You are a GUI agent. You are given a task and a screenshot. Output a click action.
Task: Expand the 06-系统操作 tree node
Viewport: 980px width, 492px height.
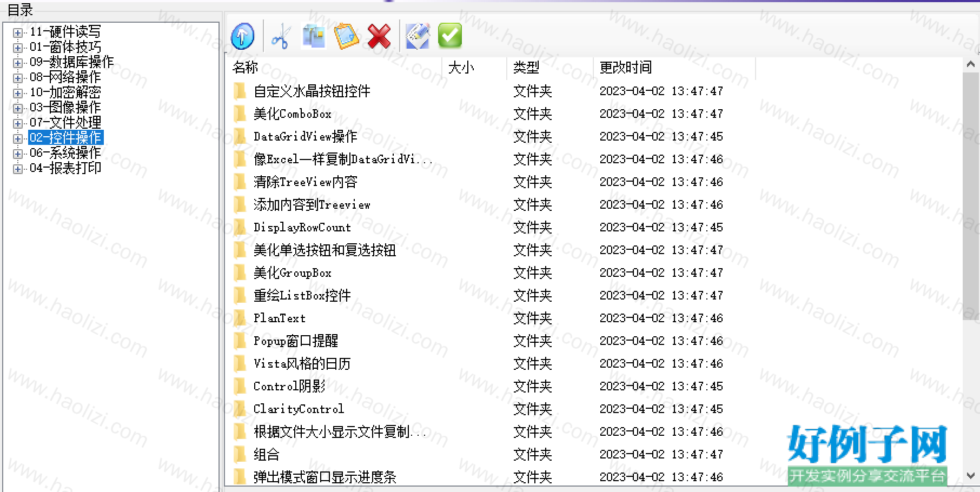coord(18,154)
